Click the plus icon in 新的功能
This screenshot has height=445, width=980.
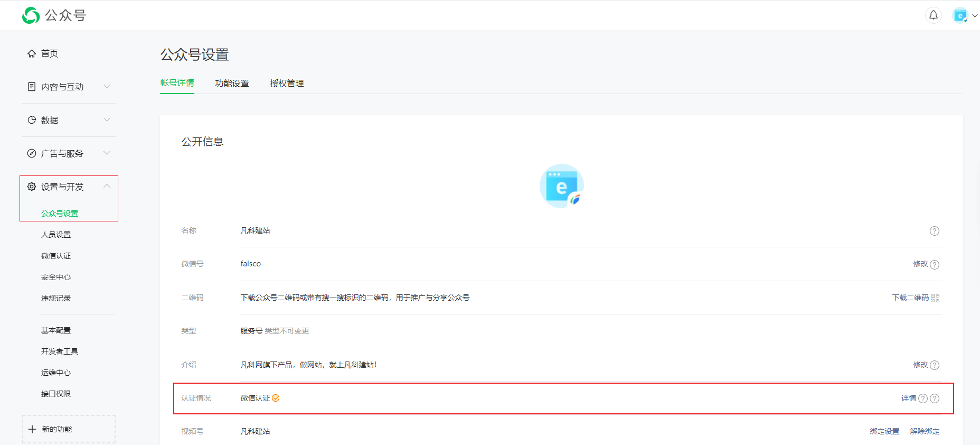(32, 429)
